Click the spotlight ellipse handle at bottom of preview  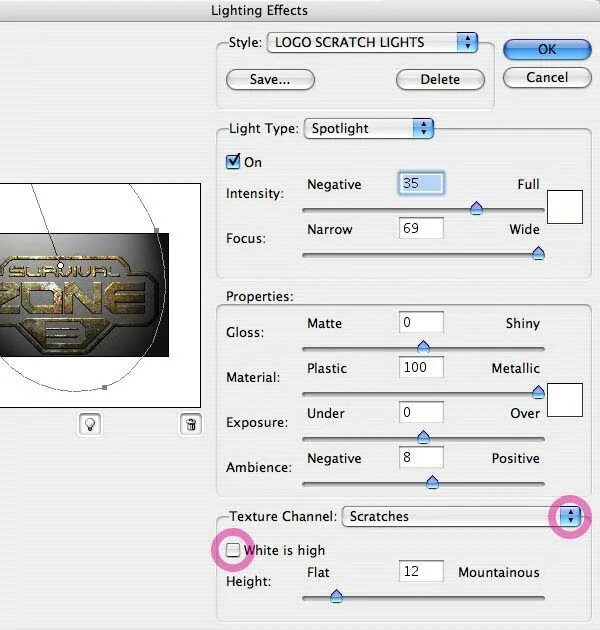(x=104, y=387)
